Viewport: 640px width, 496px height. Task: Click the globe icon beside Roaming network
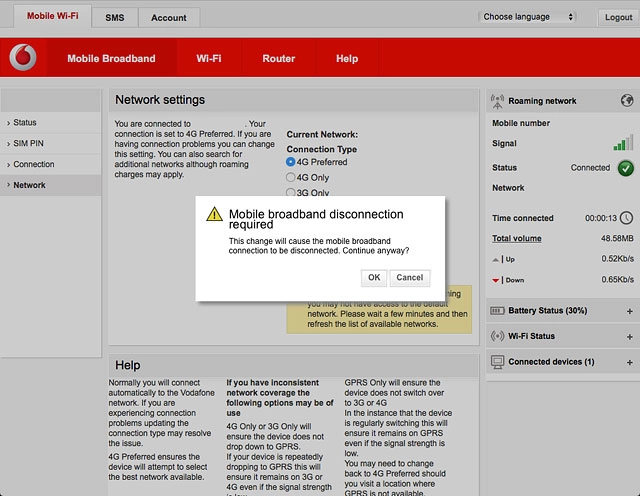[x=627, y=100]
